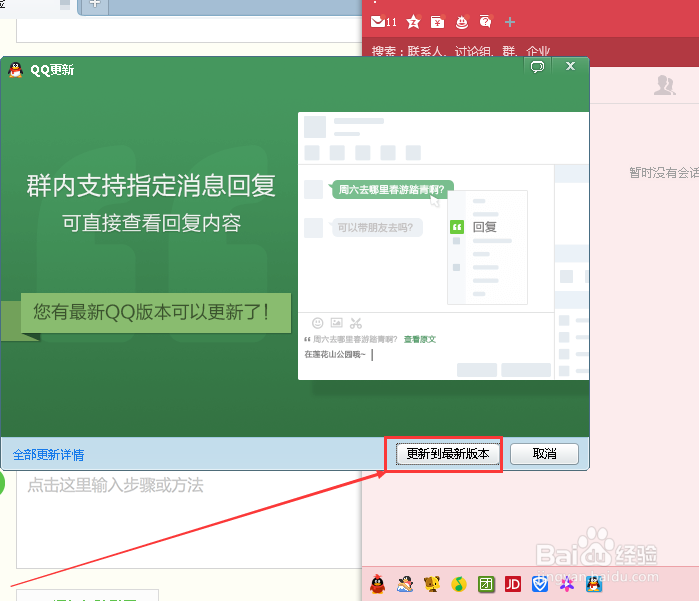
Task: Click the 取消 button
Action: click(x=544, y=454)
